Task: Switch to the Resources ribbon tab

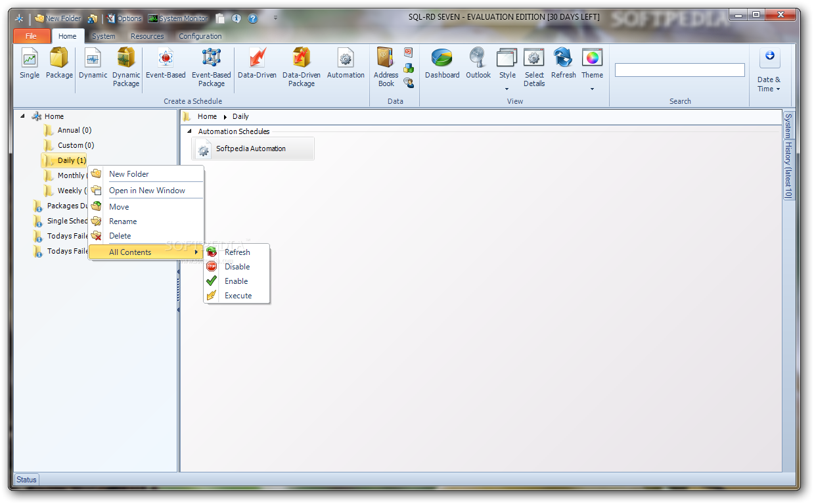Action: click(147, 36)
